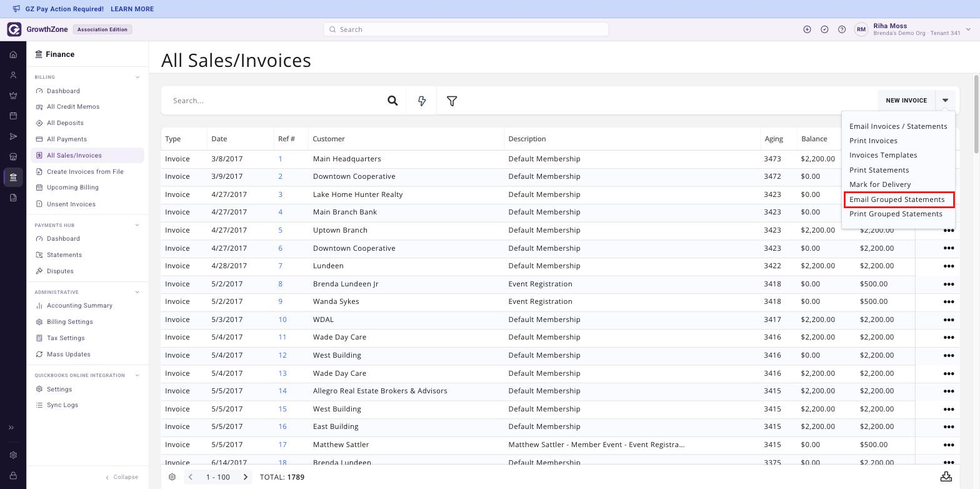
Task: Click the lock icon in left rail
Action: pyautogui.click(x=13, y=476)
